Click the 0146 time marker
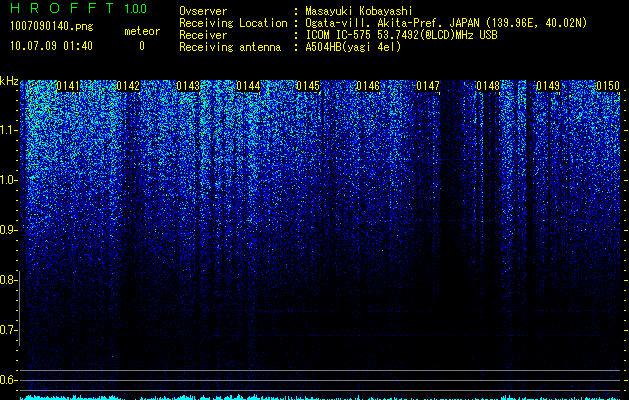Viewport: 629px width, 400px height. click(368, 86)
